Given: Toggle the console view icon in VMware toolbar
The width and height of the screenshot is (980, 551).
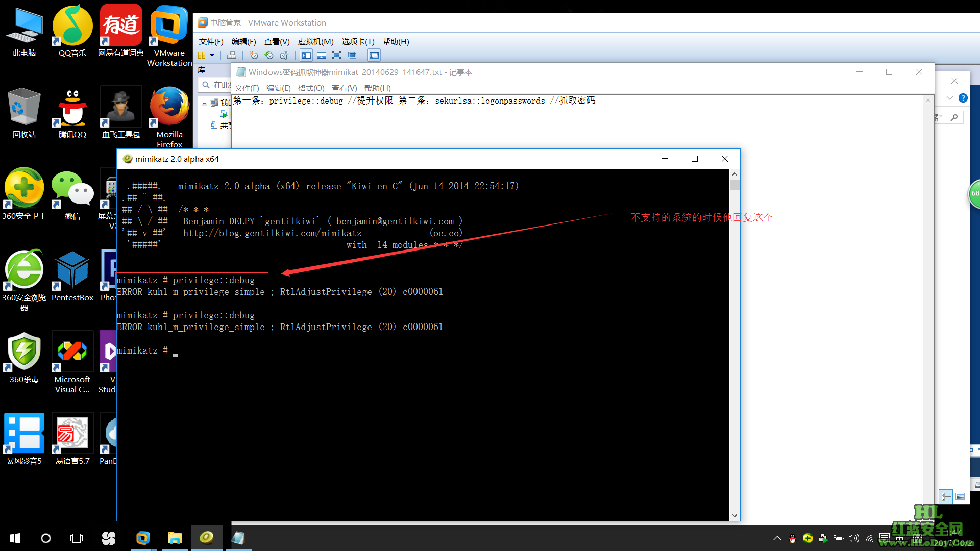Looking at the screenshot, I should tap(374, 55).
